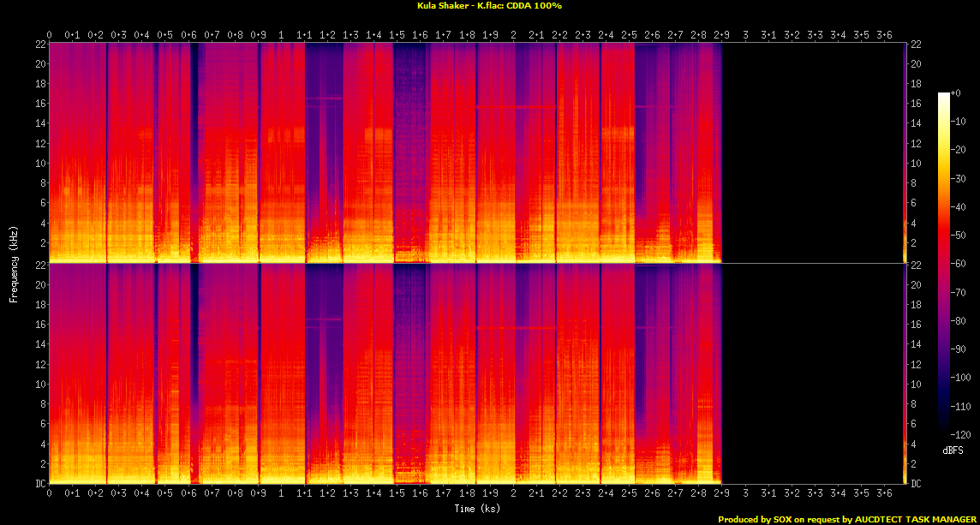Click the lower channel spectrogram plot
This screenshot has width=980, height=525.
tap(477, 373)
